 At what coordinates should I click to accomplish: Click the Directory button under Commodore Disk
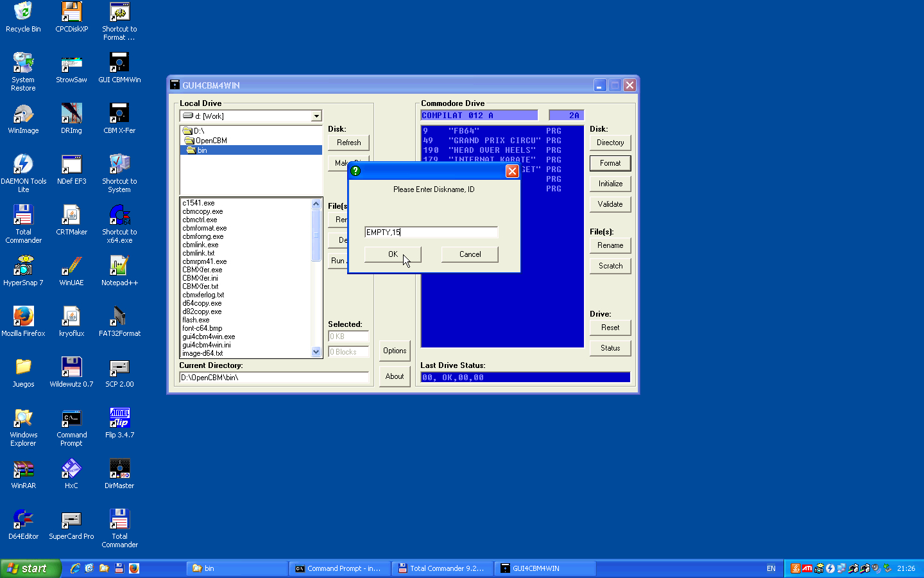click(610, 143)
